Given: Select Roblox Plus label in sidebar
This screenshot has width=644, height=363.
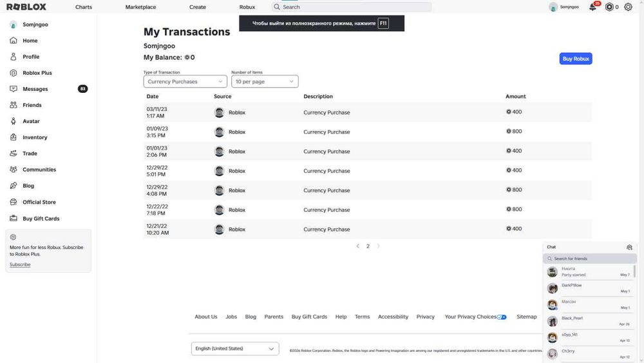Looking at the screenshot, I should tap(37, 73).
